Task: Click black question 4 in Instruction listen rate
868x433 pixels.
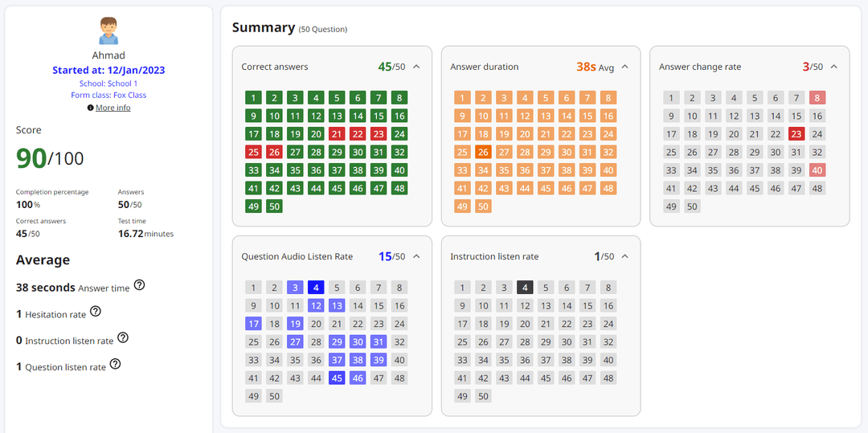Action: click(525, 288)
